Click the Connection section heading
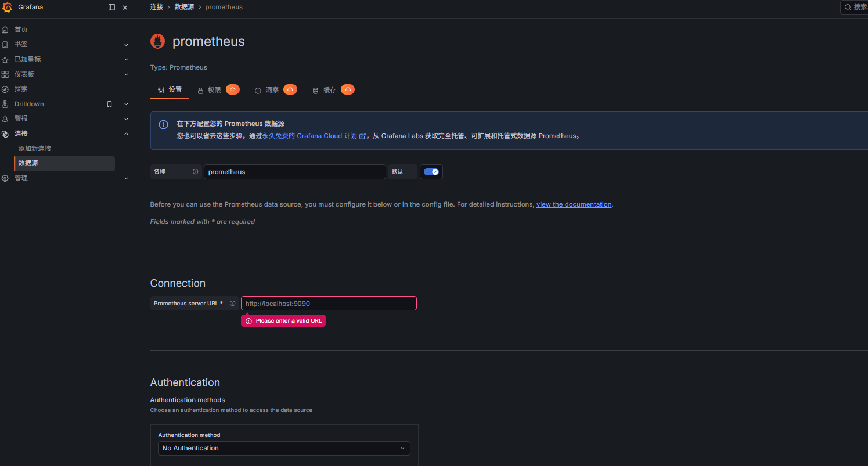Screen dimensions: 868x466 pos(178,283)
